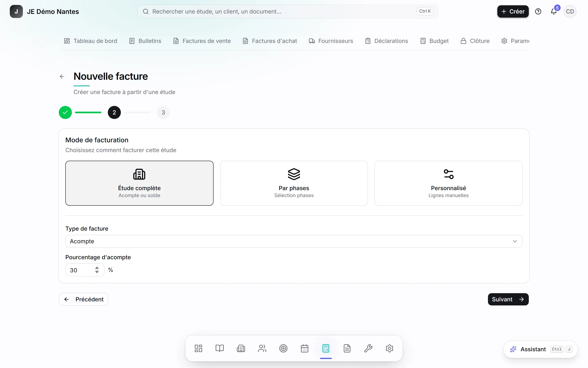Open dashboard grid icon in bottom dock
Image resolution: width=588 pixels, height=368 pixels.
click(x=198, y=348)
